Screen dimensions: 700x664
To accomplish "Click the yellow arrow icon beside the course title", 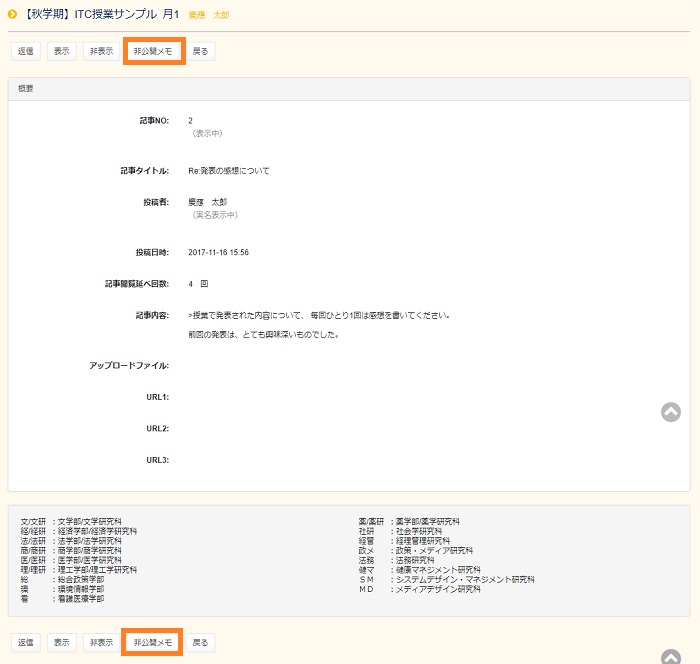I will pos(12,14).
